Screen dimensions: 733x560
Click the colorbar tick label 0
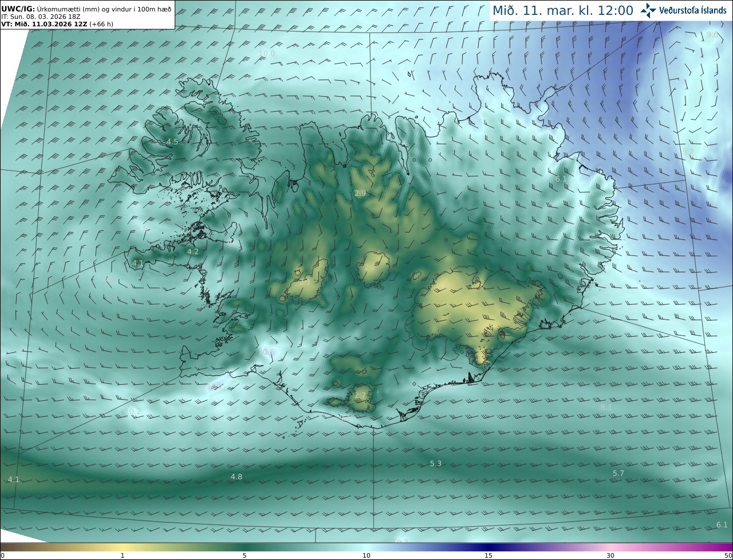pos(2,555)
